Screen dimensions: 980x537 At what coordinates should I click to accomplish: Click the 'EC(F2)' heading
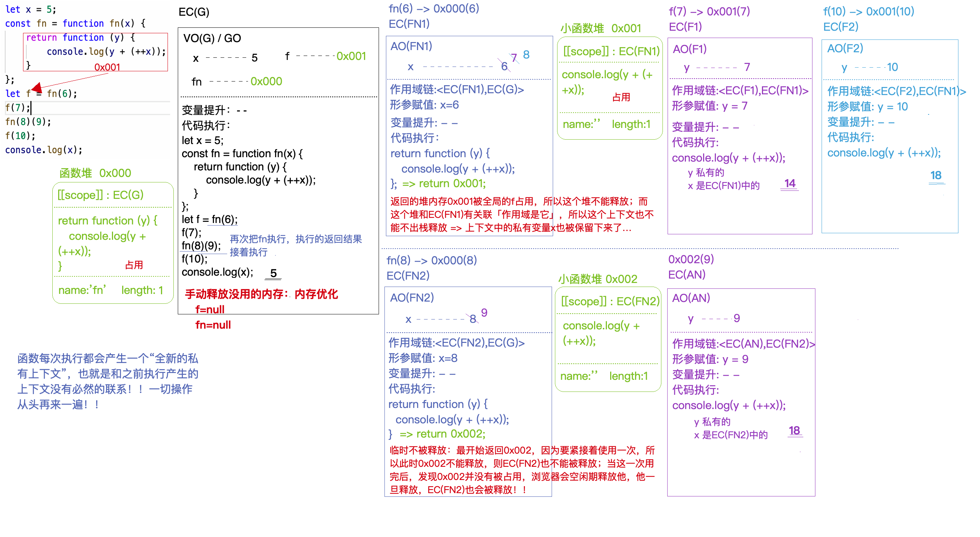point(841,27)
